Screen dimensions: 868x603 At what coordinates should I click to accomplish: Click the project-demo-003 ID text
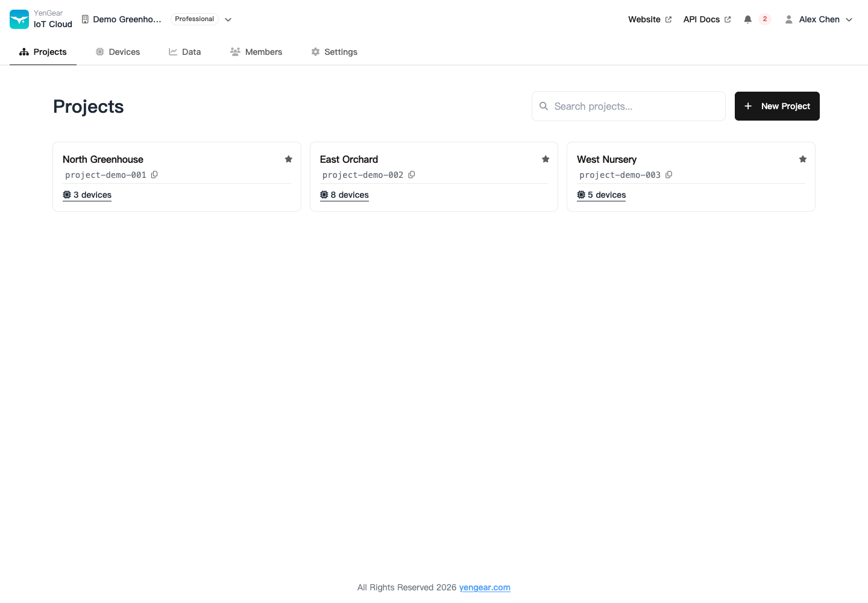(620, 175)
